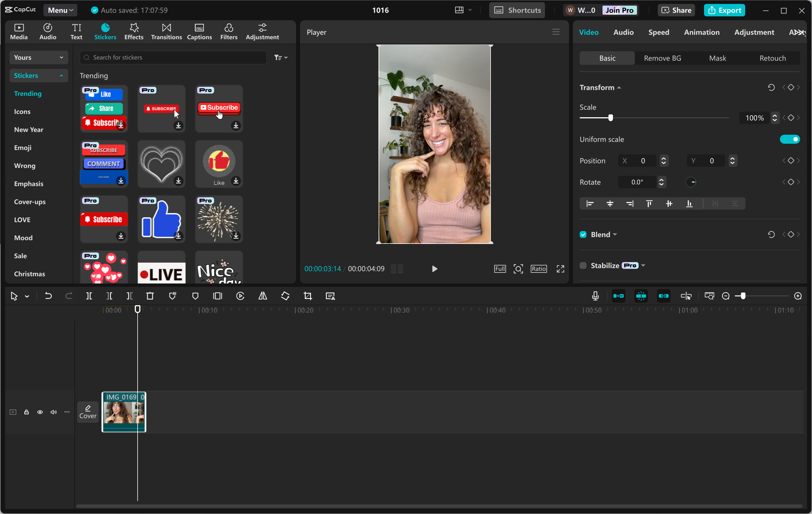Expand the sticker filter dropdown beside the search bar

click(x=281, y=57)
